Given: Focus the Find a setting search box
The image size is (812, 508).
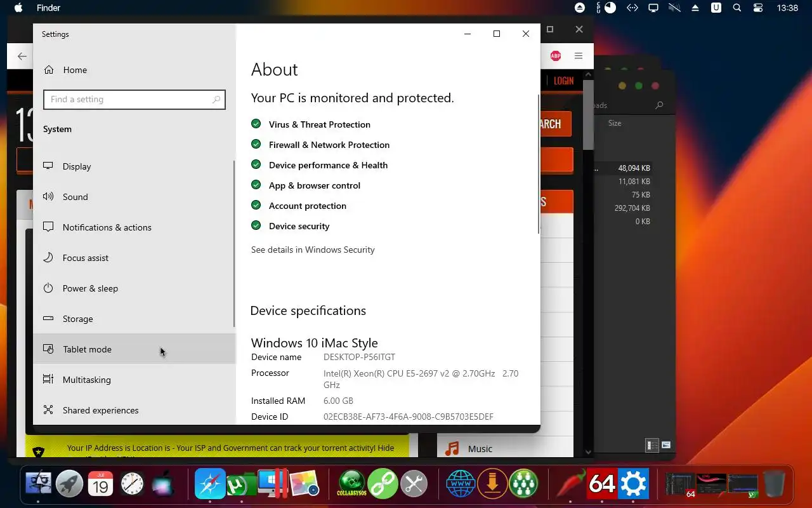Looking at the screenshot, I should pyautogui.click(x=134, y=99).
